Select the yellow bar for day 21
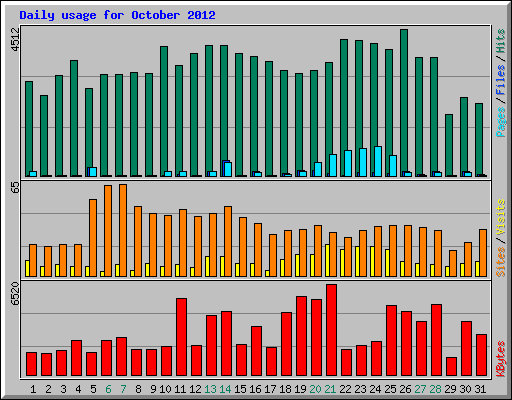 coord(327,260)
